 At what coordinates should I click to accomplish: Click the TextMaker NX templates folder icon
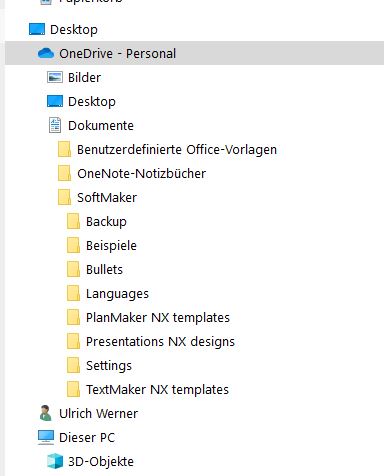(x=73, y=389)
